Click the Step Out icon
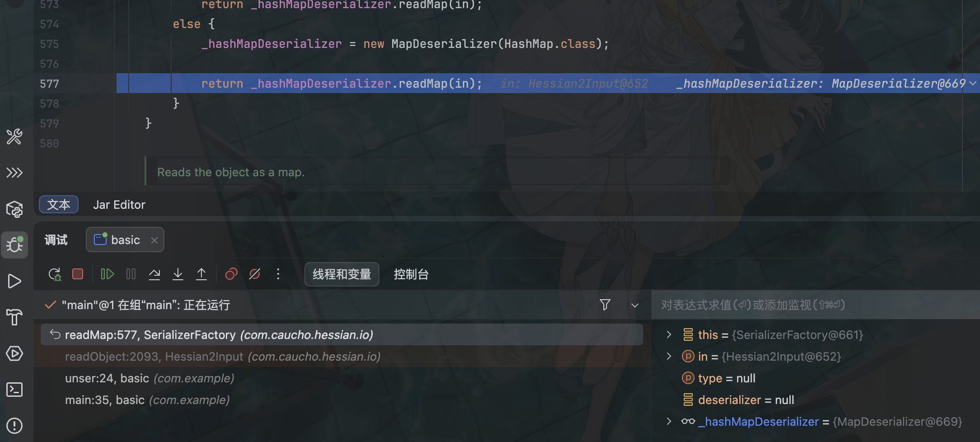 point(201,274)
